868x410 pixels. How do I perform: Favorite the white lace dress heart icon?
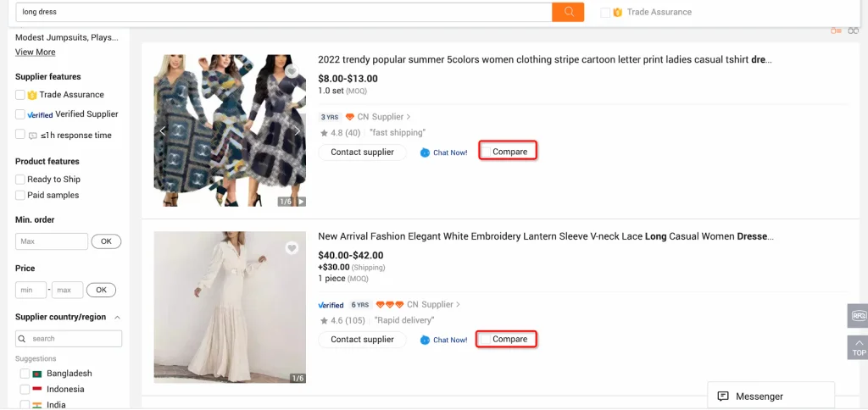pyautogui.click(x=292, y=248)
